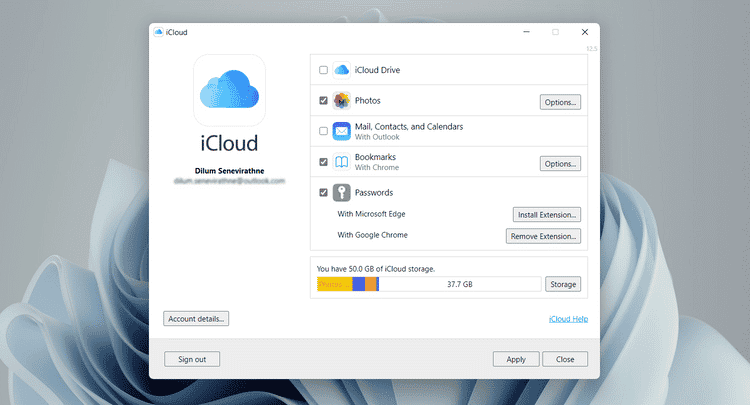Enable Mail, Contacts, and Calendars checkbox
The width and height of the screenshot is (750, 405).
tap(323, 131)
